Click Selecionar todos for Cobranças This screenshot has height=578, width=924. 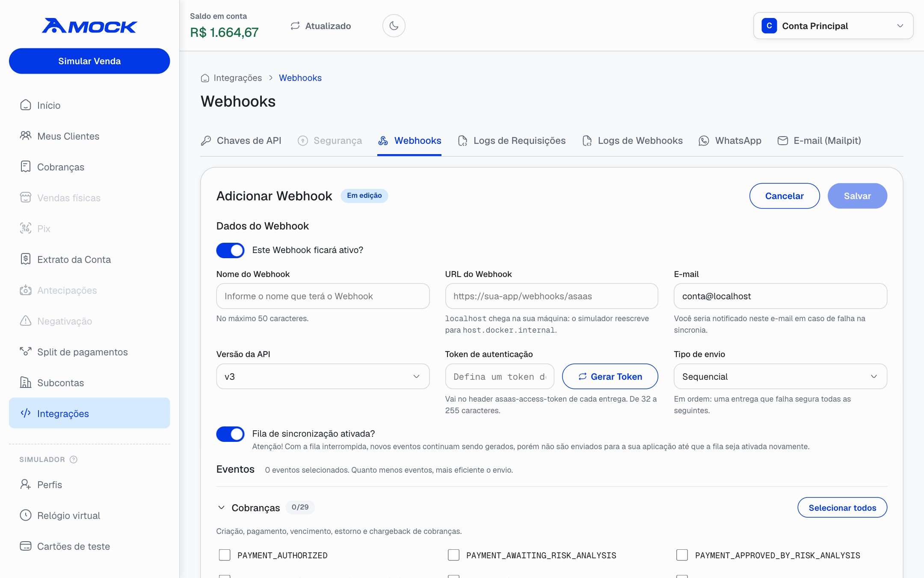pos(842,507)
